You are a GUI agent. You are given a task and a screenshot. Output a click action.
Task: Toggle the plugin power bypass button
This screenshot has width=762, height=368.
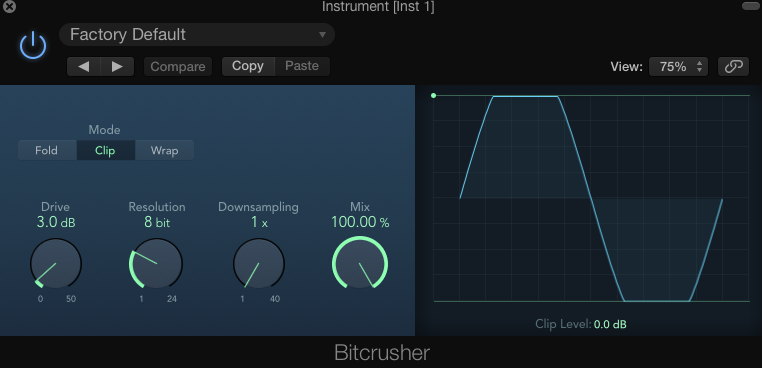33,47
